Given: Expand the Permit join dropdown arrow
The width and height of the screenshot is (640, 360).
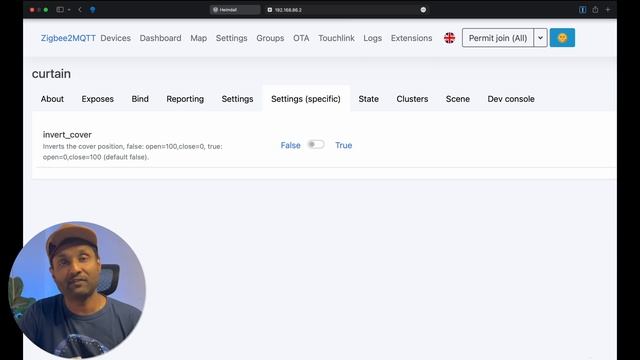Looking at the screenshot, I should pos(540,38).
